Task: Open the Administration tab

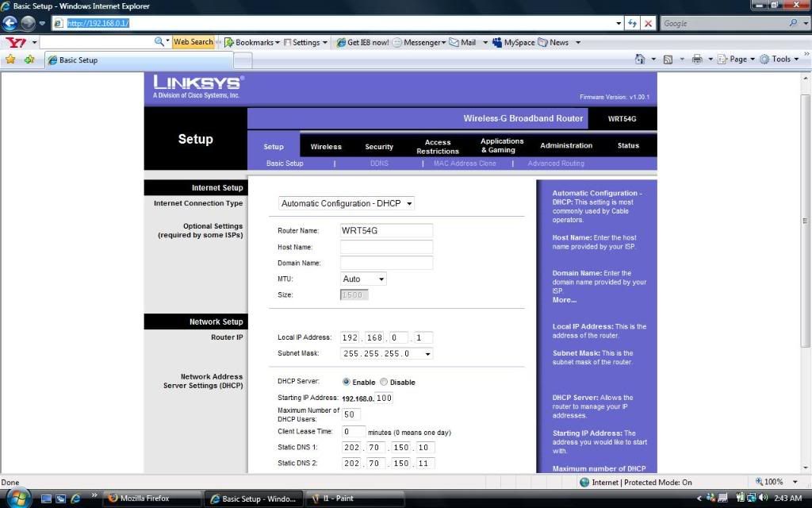Action: click(x=566, y=146)
